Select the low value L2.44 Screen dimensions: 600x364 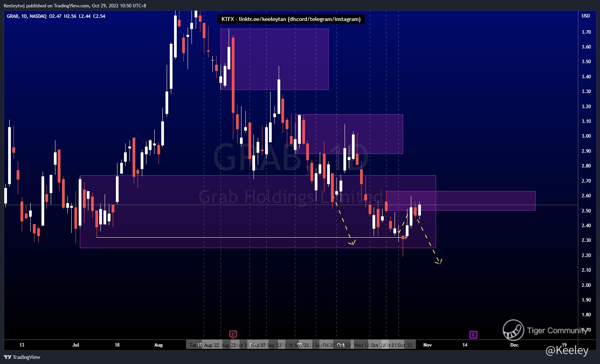tap(85, 16)
